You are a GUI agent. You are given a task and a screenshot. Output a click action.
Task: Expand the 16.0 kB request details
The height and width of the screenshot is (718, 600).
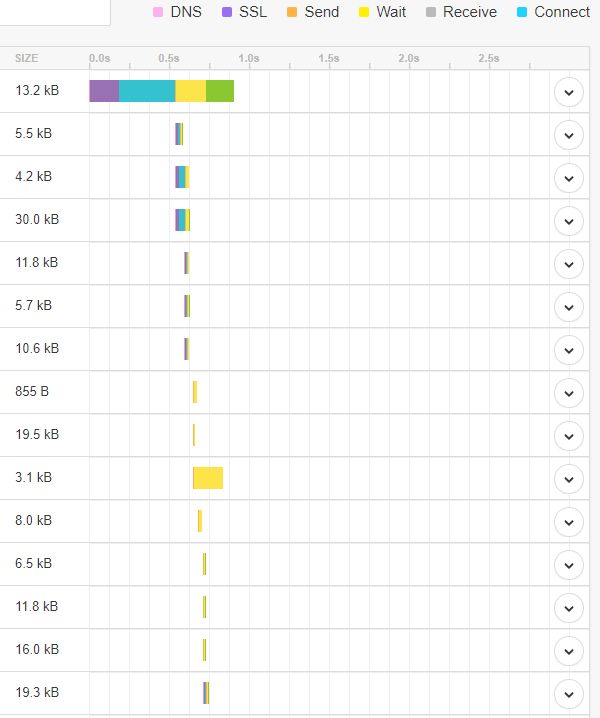click(x=568, y=651)
